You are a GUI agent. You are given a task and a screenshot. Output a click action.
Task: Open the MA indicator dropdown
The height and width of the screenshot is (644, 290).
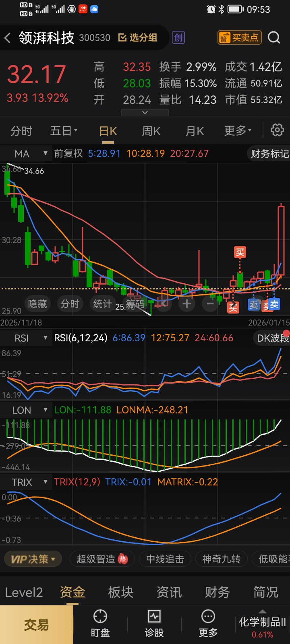click(26, 153)
